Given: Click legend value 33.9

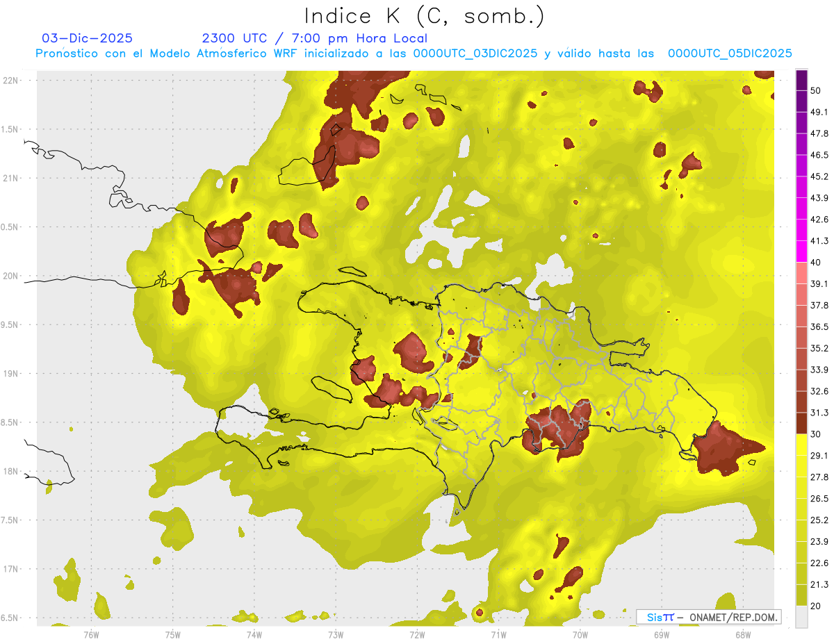Looking at the screenshot, I should 819,370.
